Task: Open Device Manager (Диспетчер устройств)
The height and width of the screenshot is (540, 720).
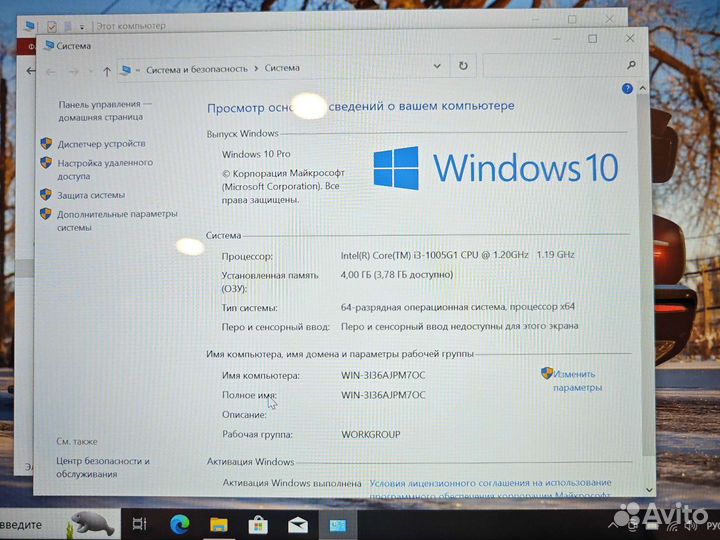Action: coord(101,144)
